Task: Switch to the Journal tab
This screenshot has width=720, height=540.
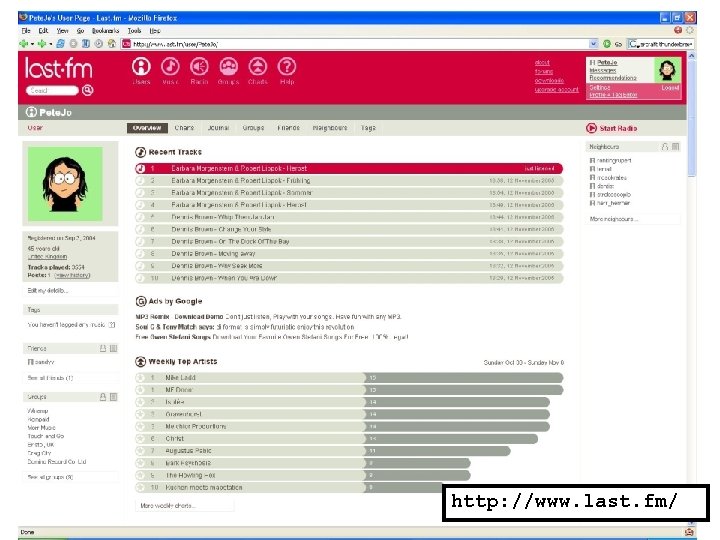Action: pyautogui.click(x=218, y=128)
